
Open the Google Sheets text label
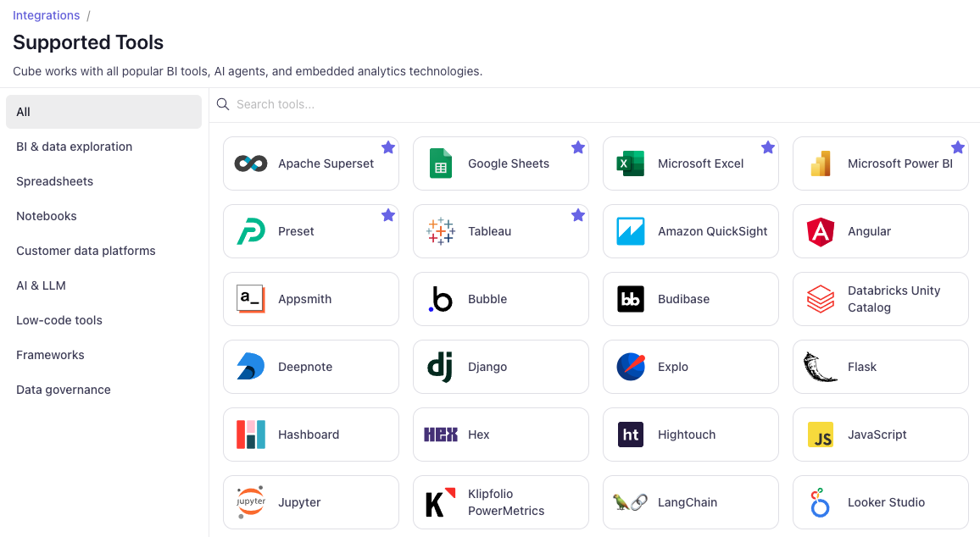pyautogui.click(x=508, y=163)
